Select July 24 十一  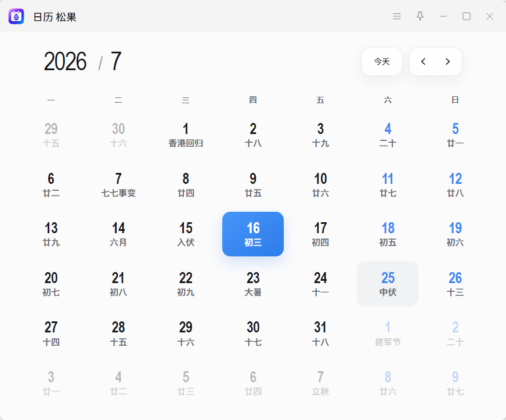[x=320, y=284]
